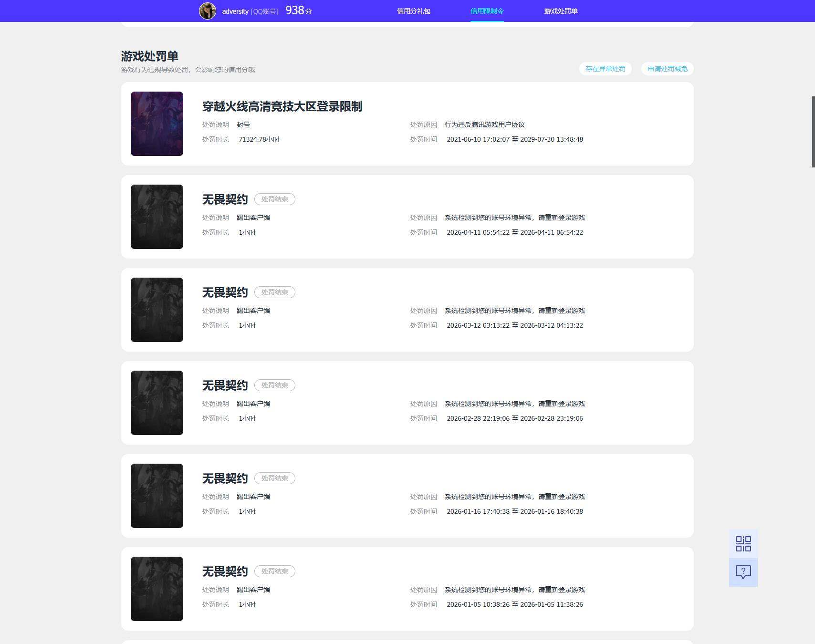The image size is (815, 644).
Task: Switch to the 信用限制令 tab
Action: click(487, 11)
